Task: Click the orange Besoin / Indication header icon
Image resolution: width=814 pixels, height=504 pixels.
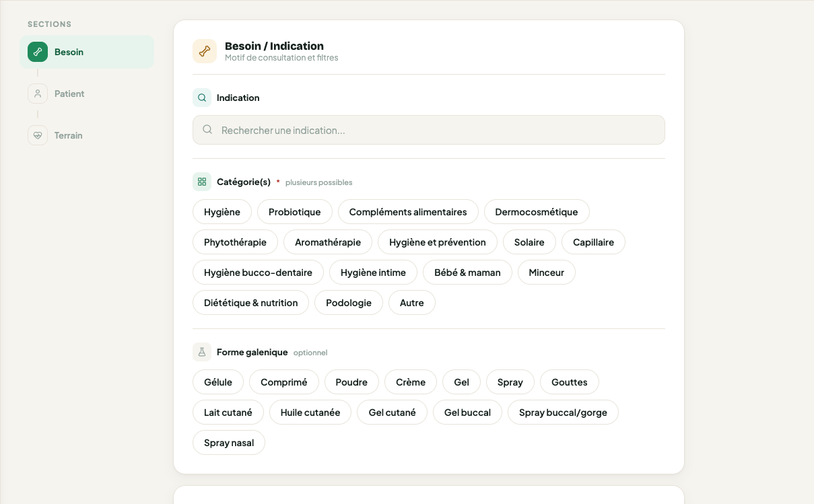Action: coord(205,51)
